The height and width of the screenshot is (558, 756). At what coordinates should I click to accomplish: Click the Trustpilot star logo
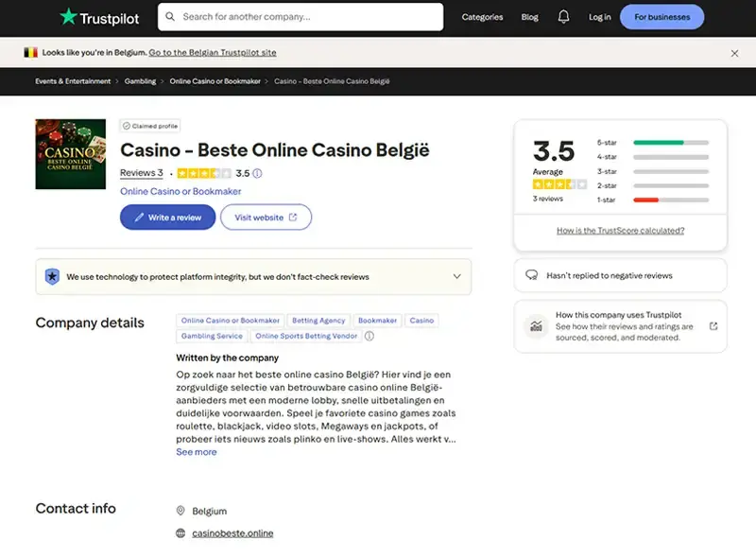(69, 16)
